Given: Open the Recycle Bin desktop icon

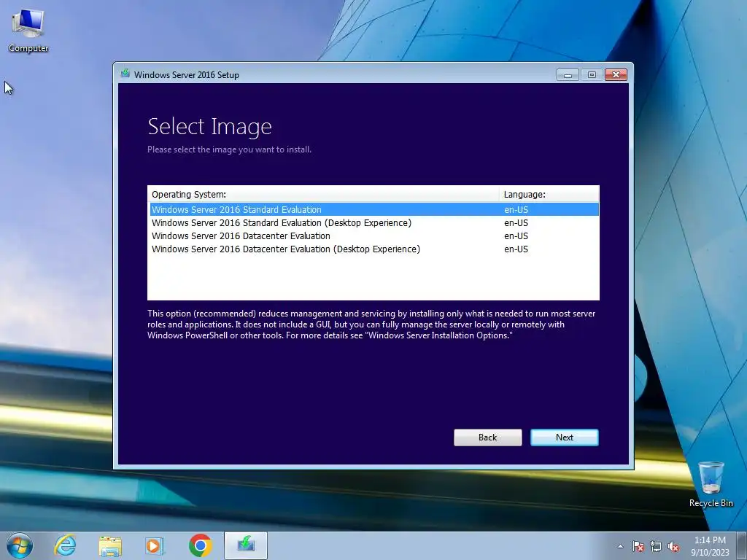Looking at the screenshot, I should (x=711, y=484).
